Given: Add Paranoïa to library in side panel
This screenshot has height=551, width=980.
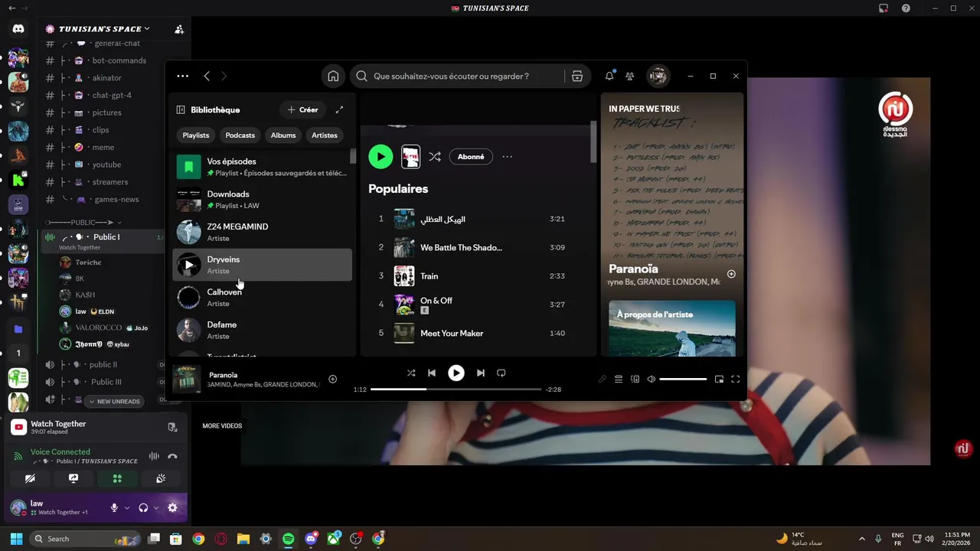Looking at the screenshot, I should 731,274.
